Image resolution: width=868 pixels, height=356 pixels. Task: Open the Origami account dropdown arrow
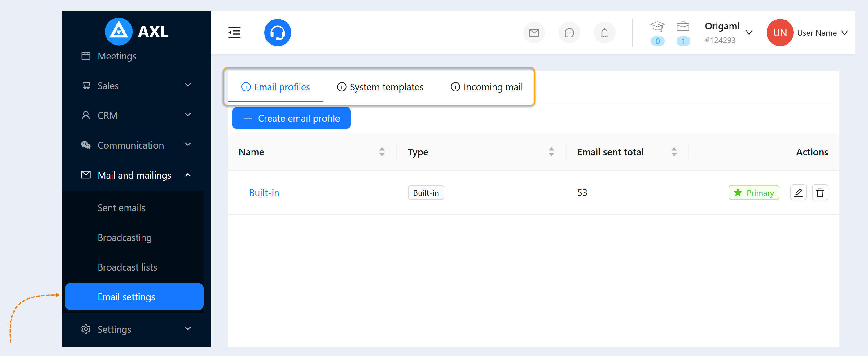pyautogui.click(x=749, y=33)
